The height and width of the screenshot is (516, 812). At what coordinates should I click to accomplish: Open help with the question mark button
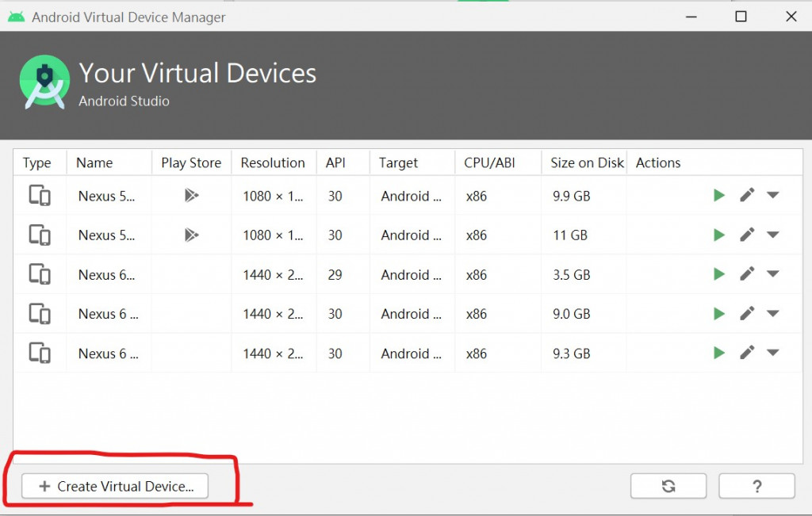click(x=756, y=486)
